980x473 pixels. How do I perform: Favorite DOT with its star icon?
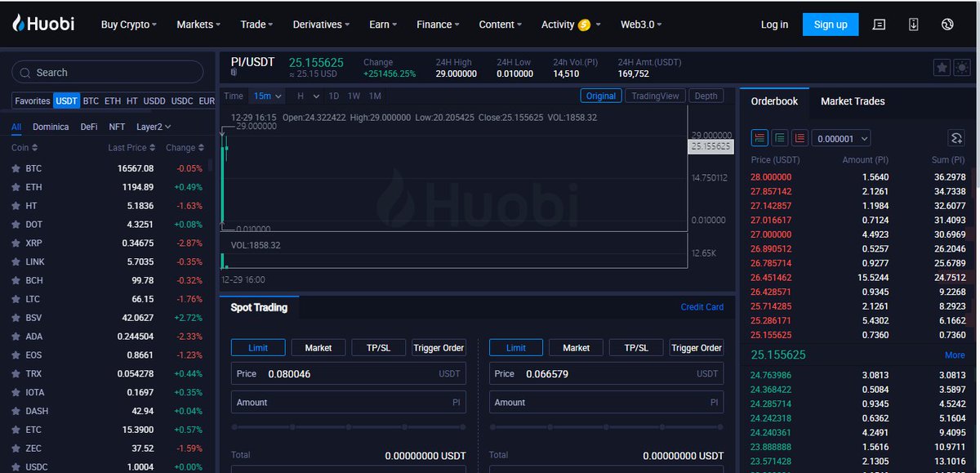coord(16,225)
